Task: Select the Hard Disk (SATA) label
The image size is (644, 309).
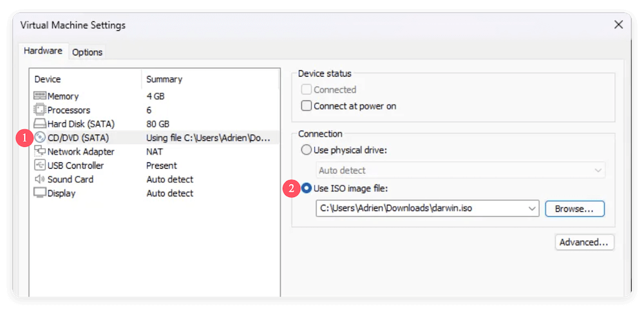Action: 81,124
